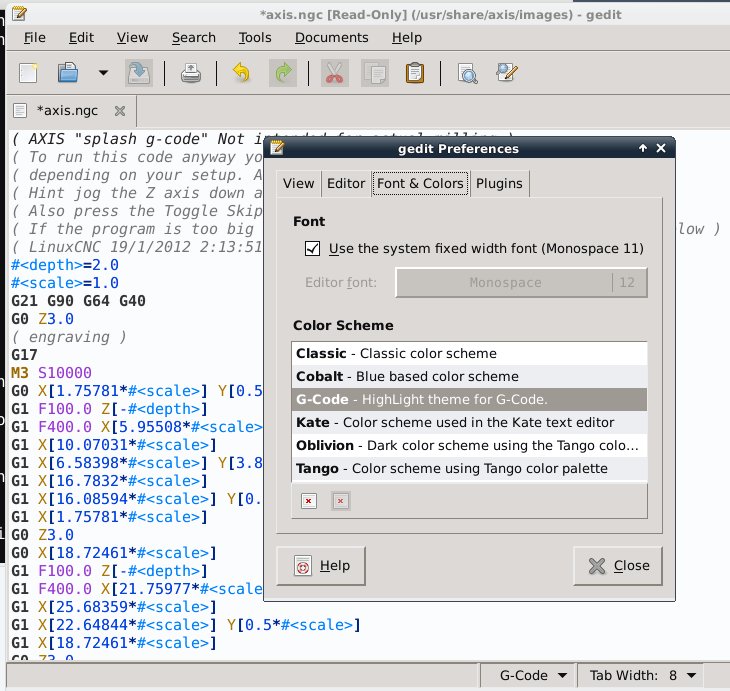Screen dimensions: 730x691
Task: Copy selection with the copy icon
Action: pyautogui.click(x=375, y=73)
